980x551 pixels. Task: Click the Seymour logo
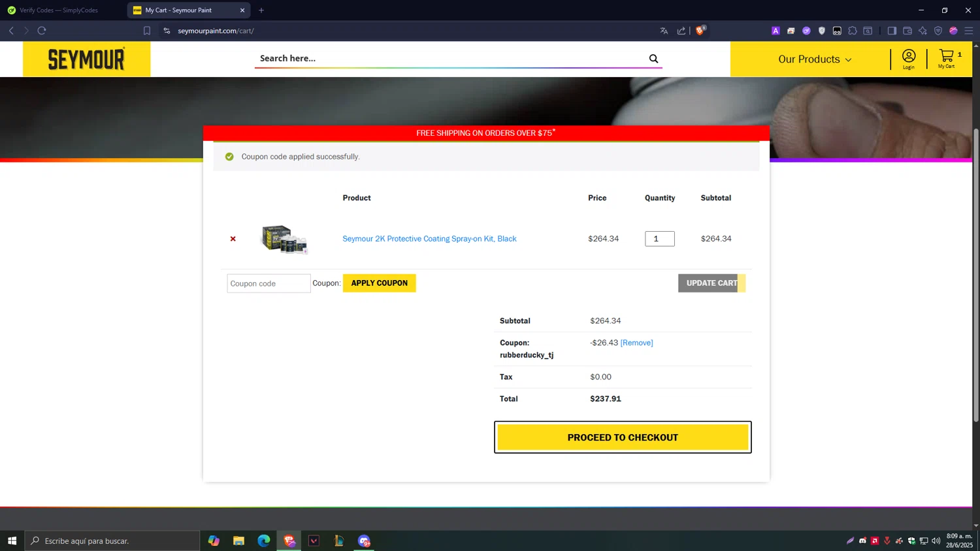tap(86, 59)
